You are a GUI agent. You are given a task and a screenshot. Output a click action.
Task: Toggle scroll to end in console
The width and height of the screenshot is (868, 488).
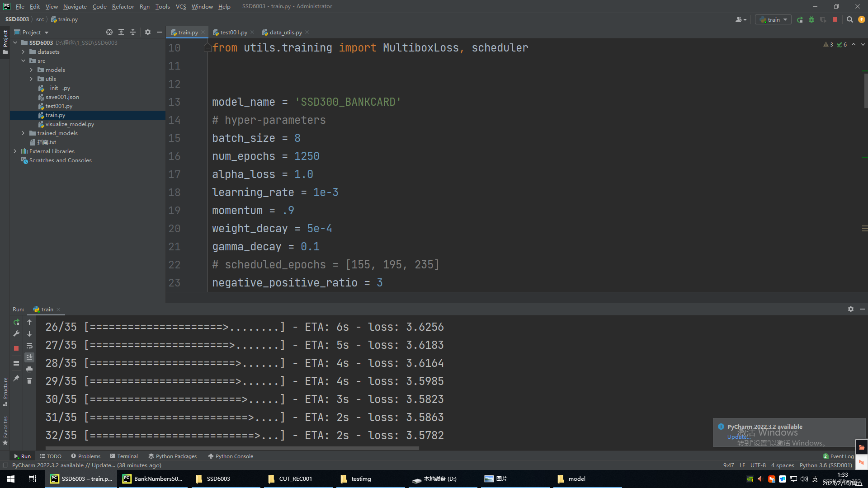point(29,357)
